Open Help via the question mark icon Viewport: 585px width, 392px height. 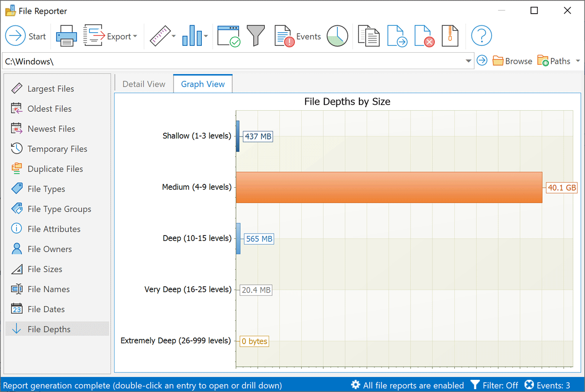point(481,36)
